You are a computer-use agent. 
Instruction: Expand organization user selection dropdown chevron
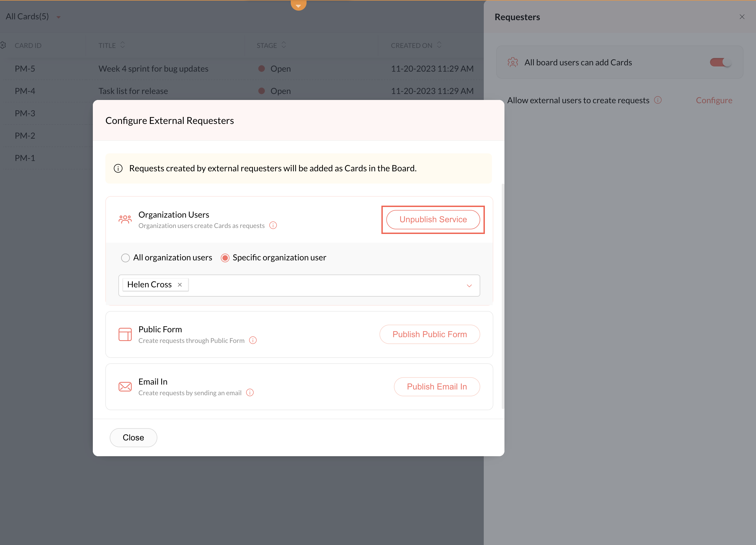(x=469, y=285)
